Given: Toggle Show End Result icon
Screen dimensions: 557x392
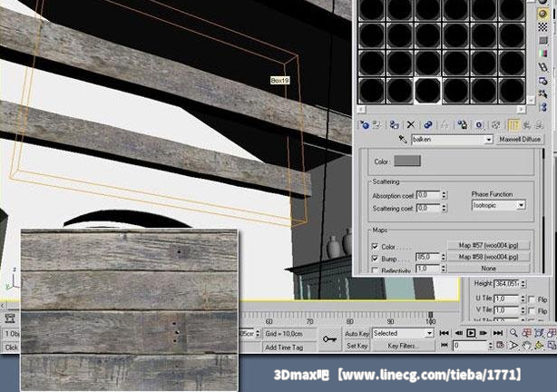Looking at the screenshot, I should coord(513,124).
